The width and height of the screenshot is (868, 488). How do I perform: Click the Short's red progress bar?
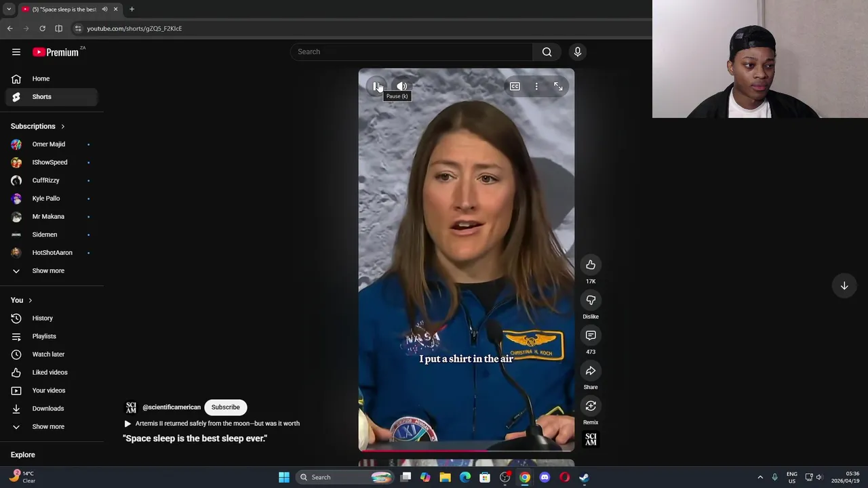coord(466,450)
